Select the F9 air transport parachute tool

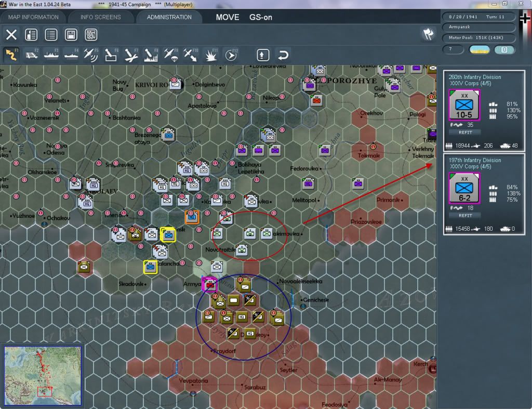170,55
